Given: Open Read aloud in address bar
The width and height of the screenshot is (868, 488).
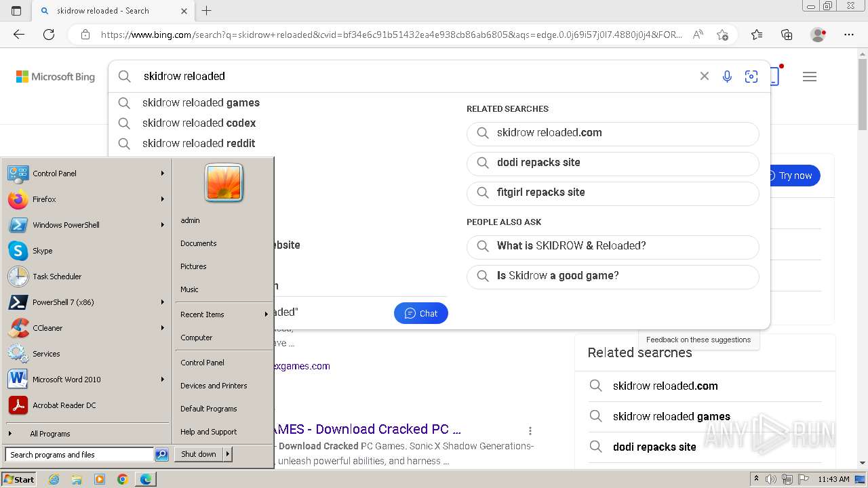Looking at the screenshot, I should pyautogui.click(x=698, y=35).
